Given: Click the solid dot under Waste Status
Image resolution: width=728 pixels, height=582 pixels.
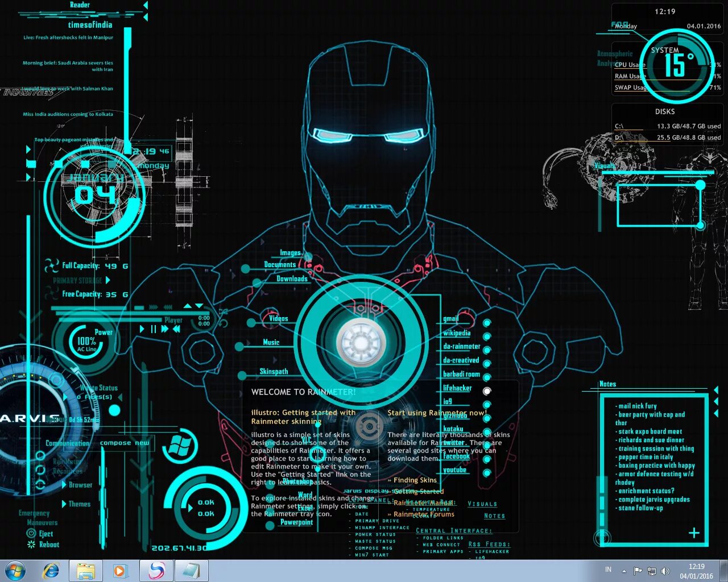Looking at the screenshot, I should (x=114, y=410).
